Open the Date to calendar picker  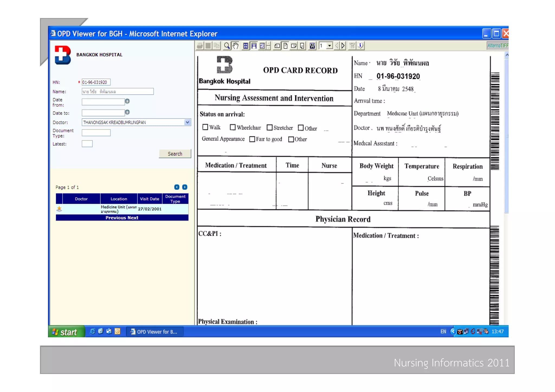(127, 112)
